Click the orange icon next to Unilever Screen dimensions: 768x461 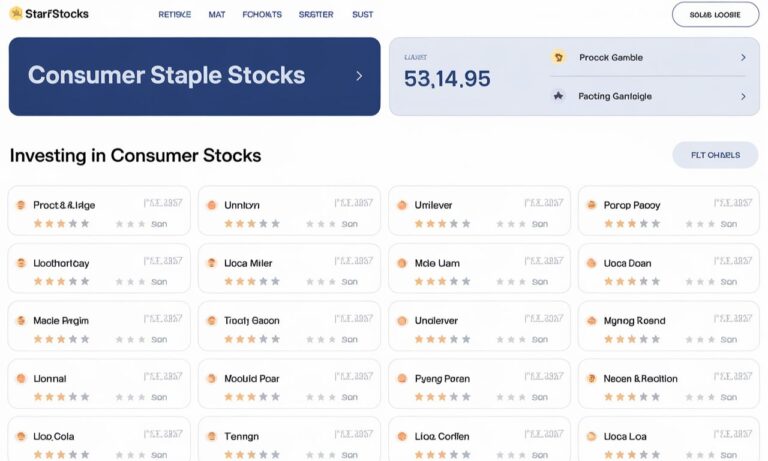tap(402, 205)
